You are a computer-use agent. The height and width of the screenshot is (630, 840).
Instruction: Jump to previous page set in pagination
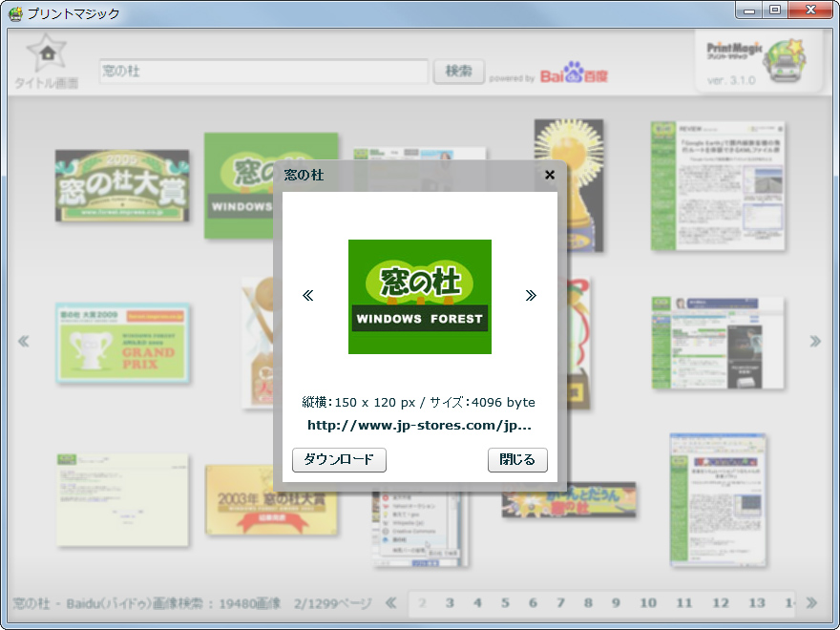point(391,602)
